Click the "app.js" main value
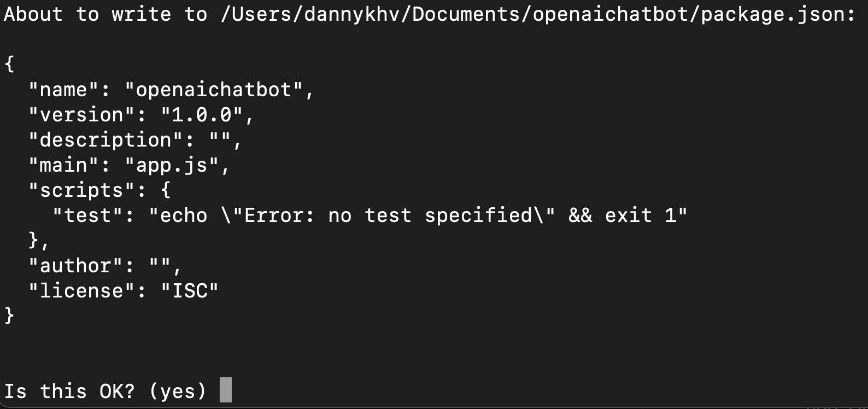The height and width of the screenshot is (409, 868). 172,165
